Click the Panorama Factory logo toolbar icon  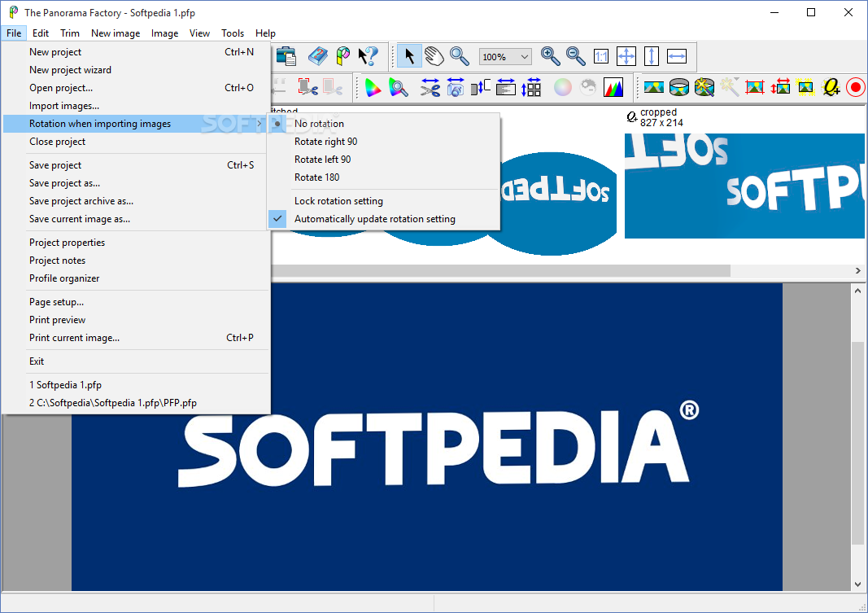click(x=343, y=56)
